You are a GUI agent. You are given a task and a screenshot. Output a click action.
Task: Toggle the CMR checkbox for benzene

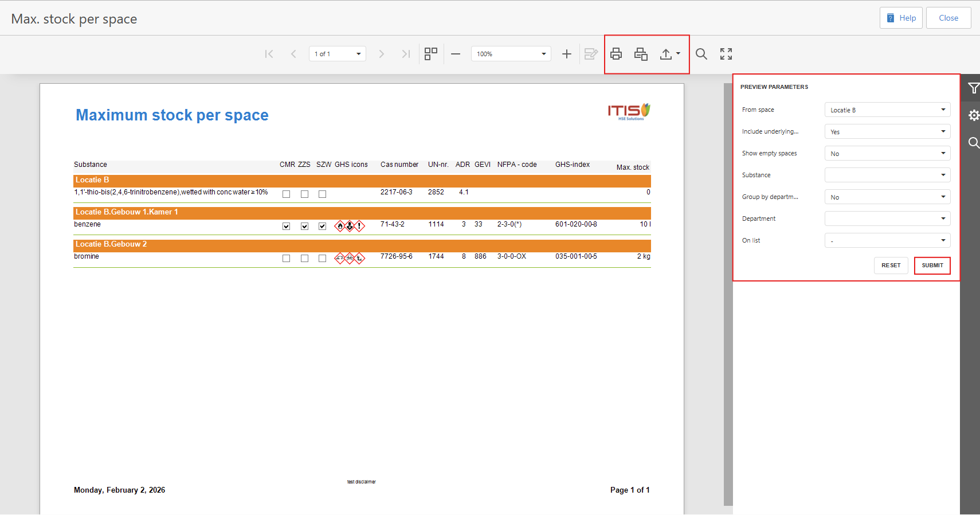(286, 227)
